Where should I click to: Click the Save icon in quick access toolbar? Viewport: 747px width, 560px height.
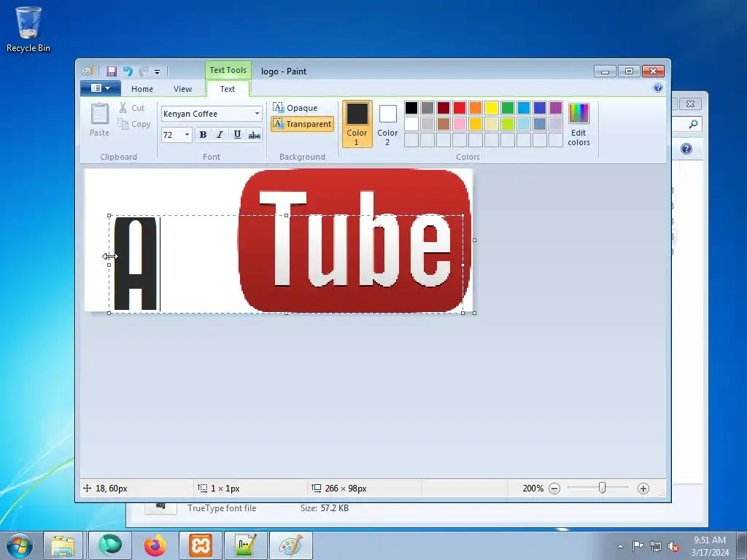tap(112, 71)
